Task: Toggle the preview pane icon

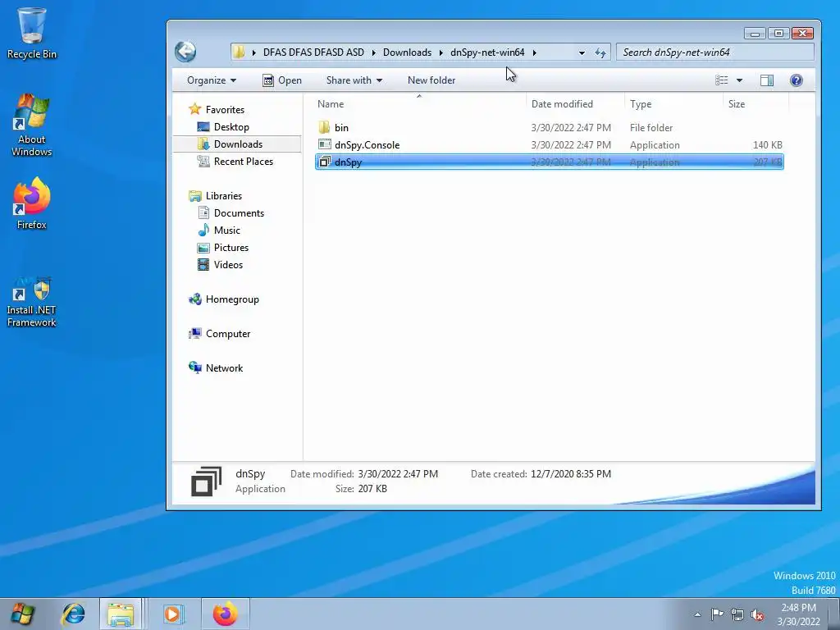Action: tap(767, 80)
